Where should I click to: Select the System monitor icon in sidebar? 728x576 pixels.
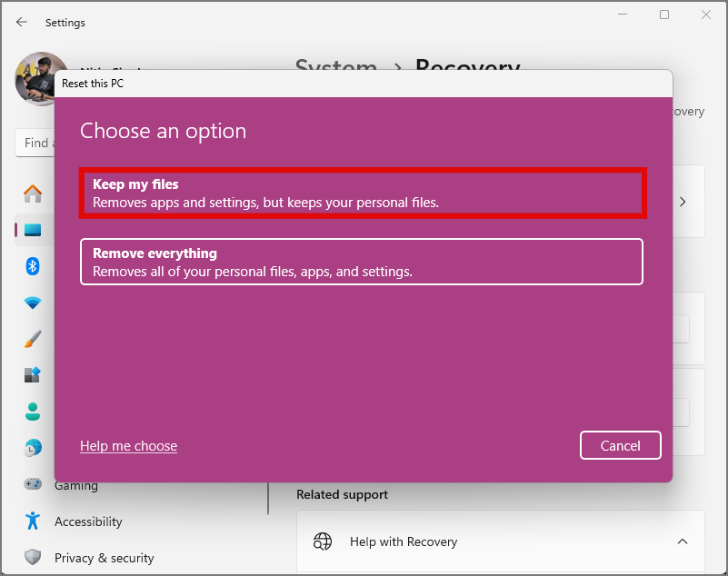tap(33, 230)
